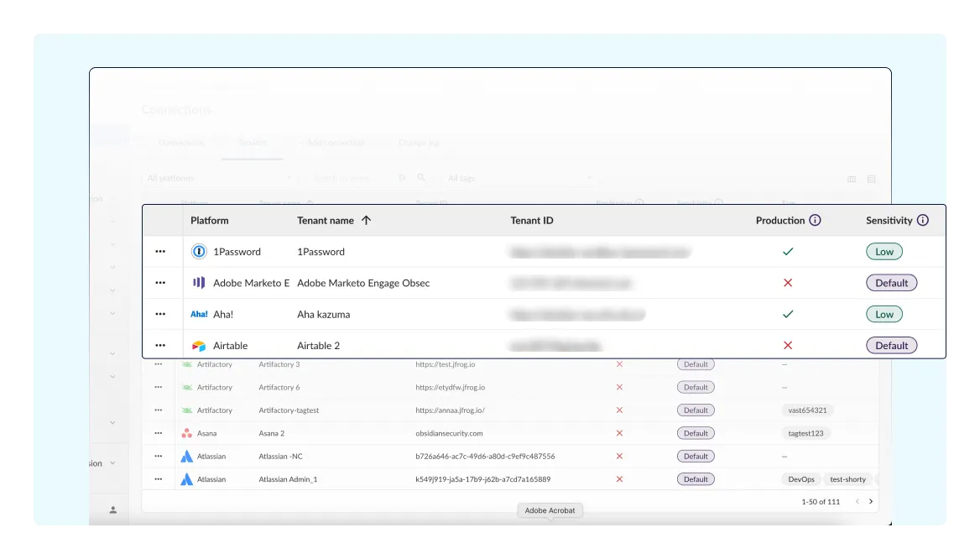This screenshot has width=980, height=559.
Task: Click the Tenant ID column header
Action: coord(532,220)
